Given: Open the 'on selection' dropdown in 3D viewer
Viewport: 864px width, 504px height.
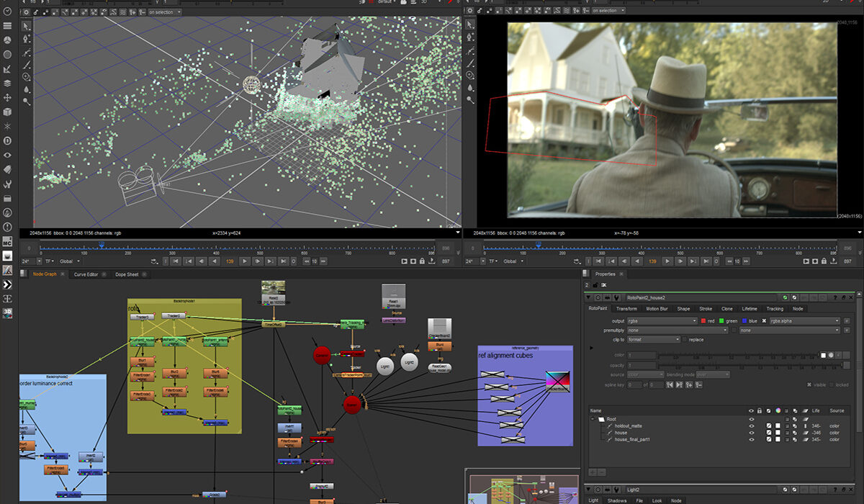Looking at the screenshot, I should (164, 12).
